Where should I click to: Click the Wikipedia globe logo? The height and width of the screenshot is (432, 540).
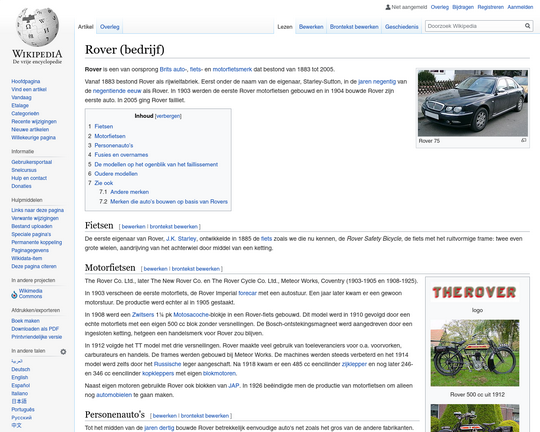(x=37, y=27)
